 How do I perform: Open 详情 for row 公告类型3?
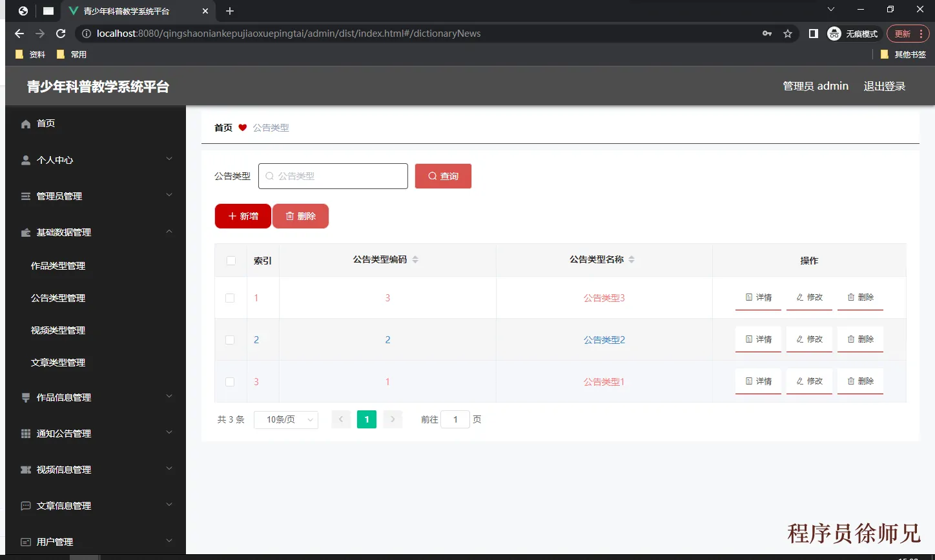pos(758,297)
